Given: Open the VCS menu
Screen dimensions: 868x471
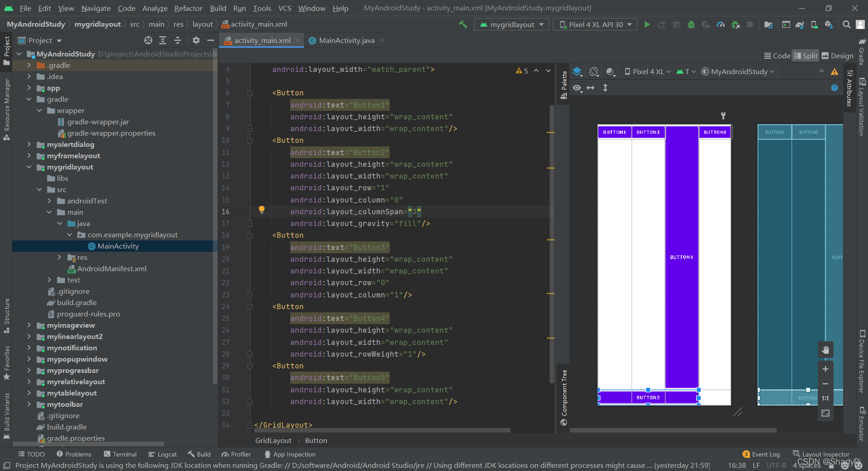Looking at the screenshot, I should click(284, 8).
